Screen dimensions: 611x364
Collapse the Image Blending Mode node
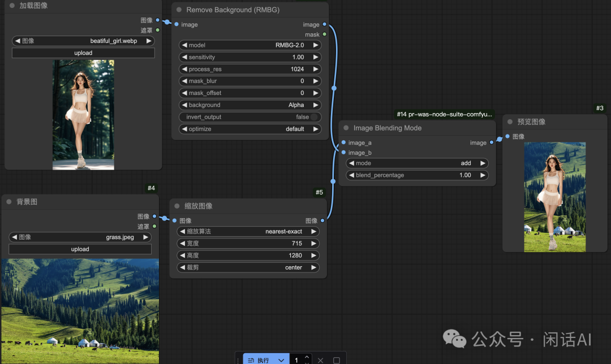[346, 128]
